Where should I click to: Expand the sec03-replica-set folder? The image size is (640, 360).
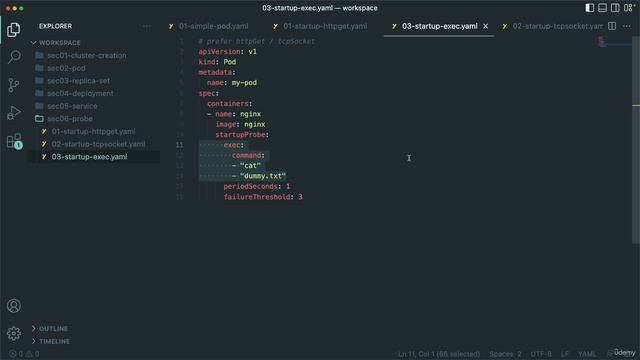click(78, 81)
